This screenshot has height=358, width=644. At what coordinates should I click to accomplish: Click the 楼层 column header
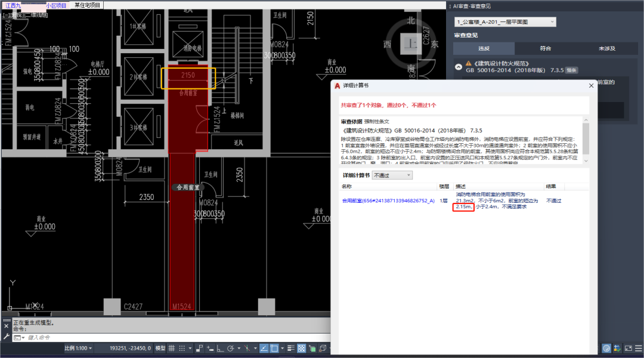click(x=444, y=186)
